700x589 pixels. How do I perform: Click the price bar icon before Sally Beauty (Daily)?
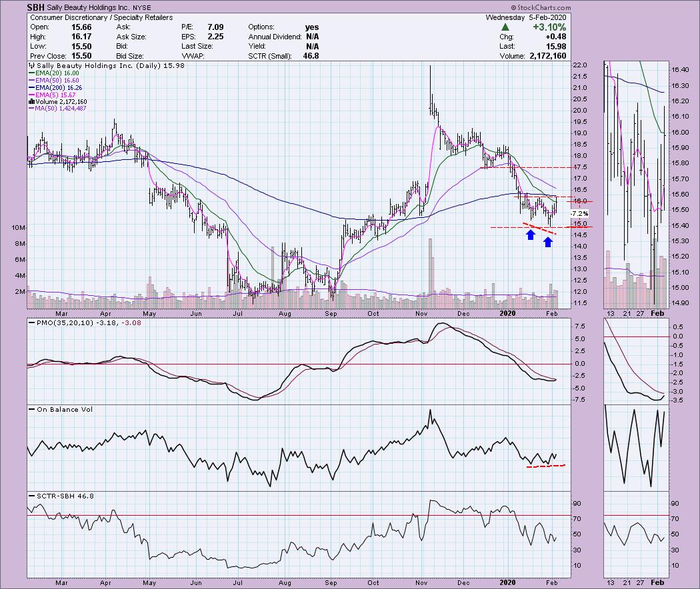click(x=33, y=65)
